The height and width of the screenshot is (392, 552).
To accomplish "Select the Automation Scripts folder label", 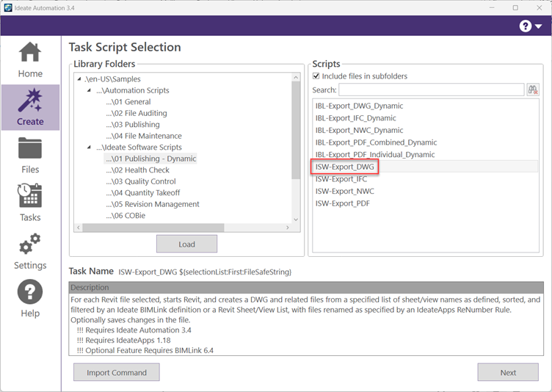I will [132, 90].
